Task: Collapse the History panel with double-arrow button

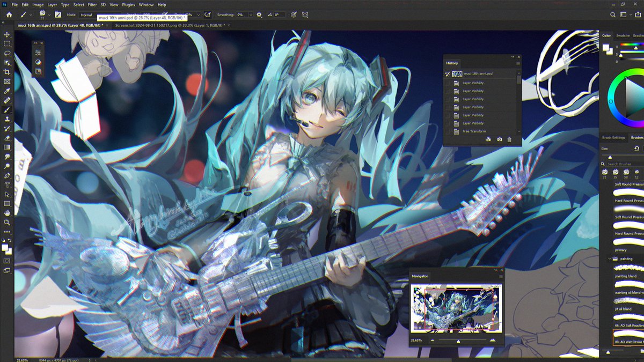Action: pos(511,56)
